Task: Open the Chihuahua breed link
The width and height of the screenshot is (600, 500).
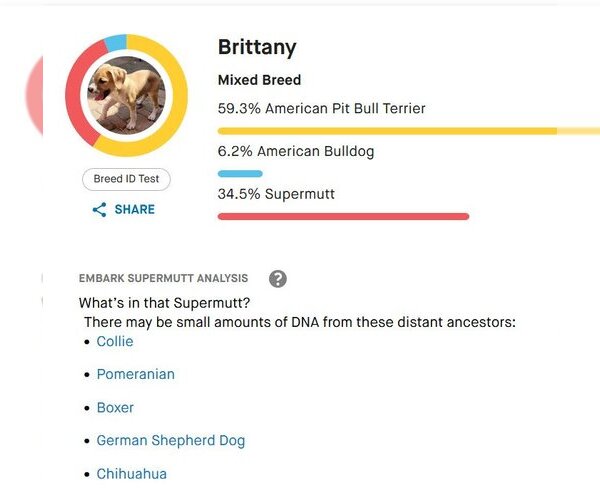Action: click(x=132, y=474)
